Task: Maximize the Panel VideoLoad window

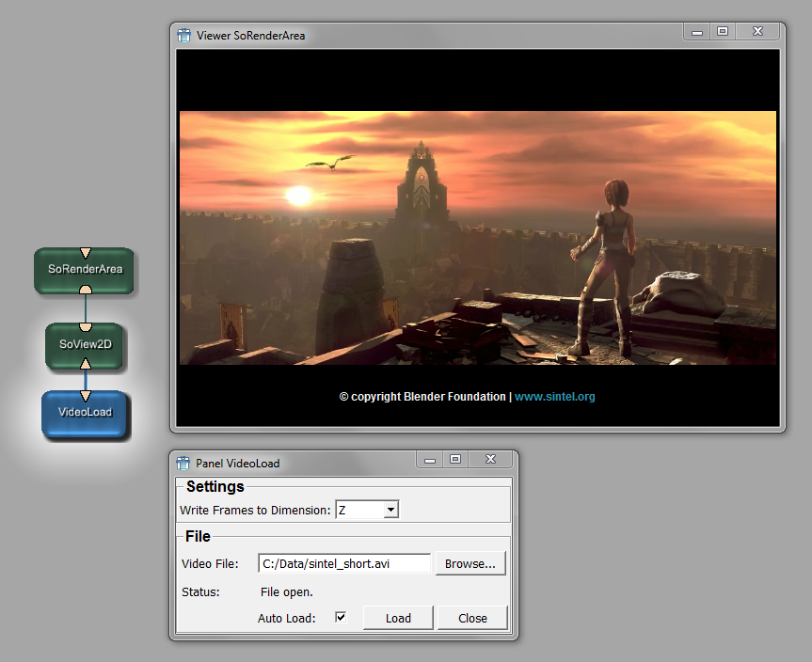Action: pyautogui.click(x=455, y=460)
